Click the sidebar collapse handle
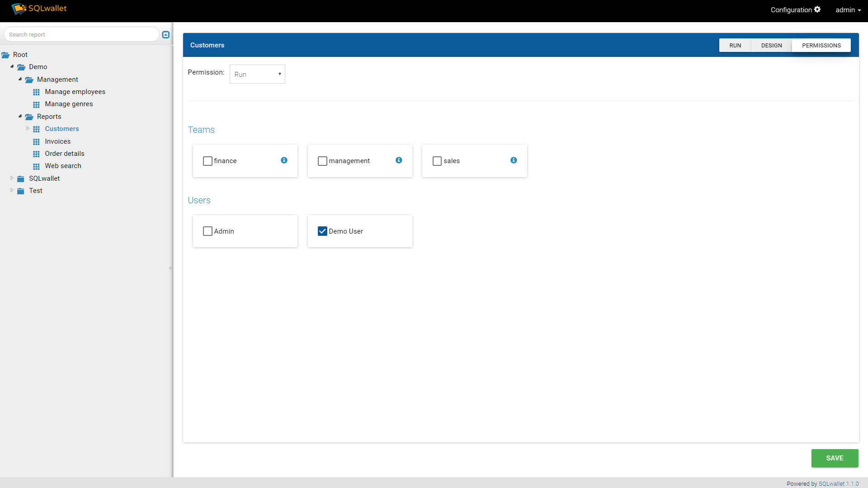Image resolution: width=868 pixels, height=488 pixels. point(170,268)
